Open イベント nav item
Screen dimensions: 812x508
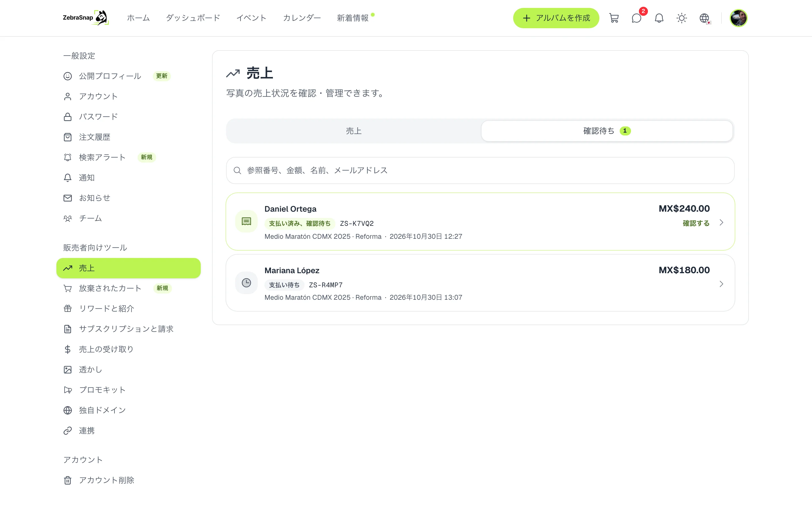click(251, 18)
